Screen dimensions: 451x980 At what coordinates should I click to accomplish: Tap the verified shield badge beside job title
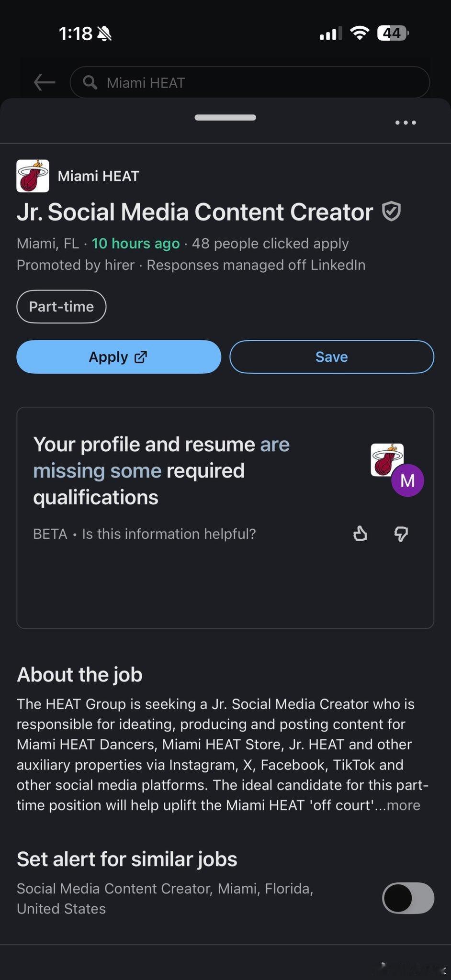click(x=391, y=212)
